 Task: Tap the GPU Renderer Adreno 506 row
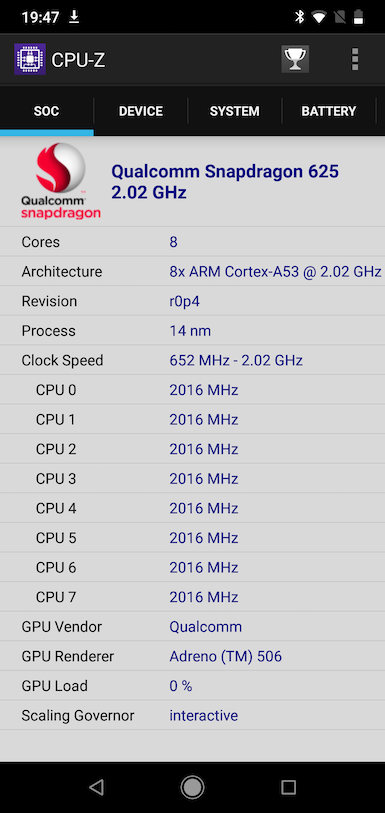pyautogui.click(x=192, y=656)
